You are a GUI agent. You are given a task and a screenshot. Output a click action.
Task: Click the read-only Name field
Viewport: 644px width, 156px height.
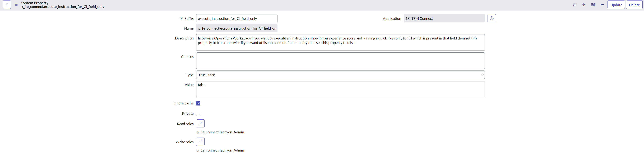click(x=237, y=28)
